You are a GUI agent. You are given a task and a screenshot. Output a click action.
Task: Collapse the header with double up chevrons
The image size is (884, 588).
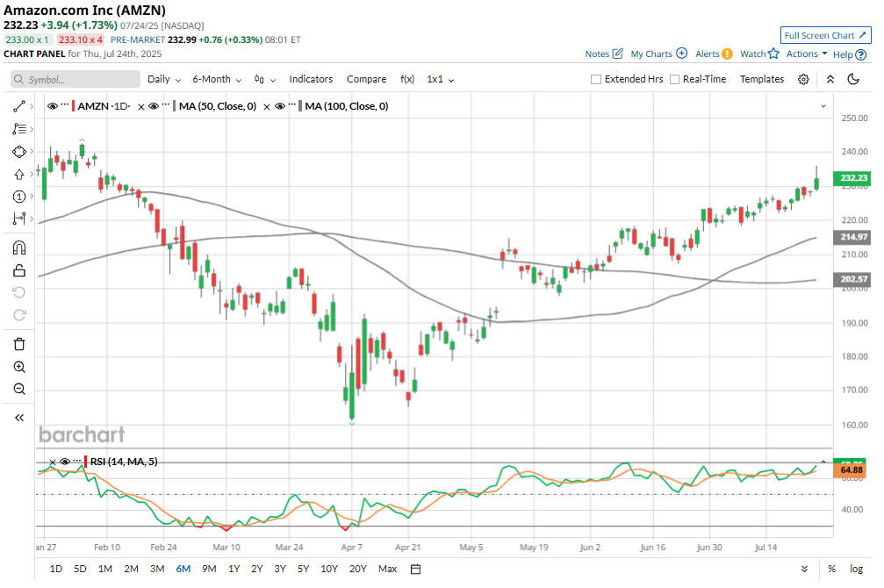[x=830, y=80]
